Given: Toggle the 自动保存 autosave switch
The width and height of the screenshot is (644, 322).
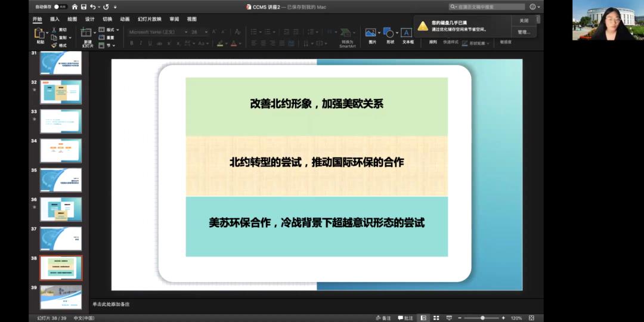Looking at the screenshot, I should pos(60,7).
